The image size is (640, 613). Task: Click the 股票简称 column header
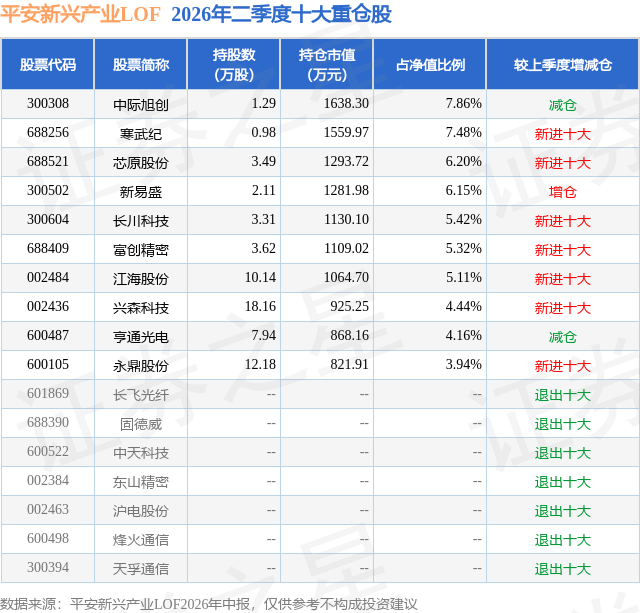(x=141, y=64)
